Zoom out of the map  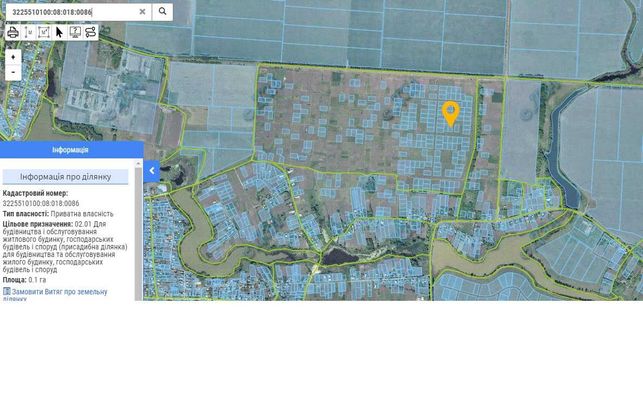coord(13,73)
